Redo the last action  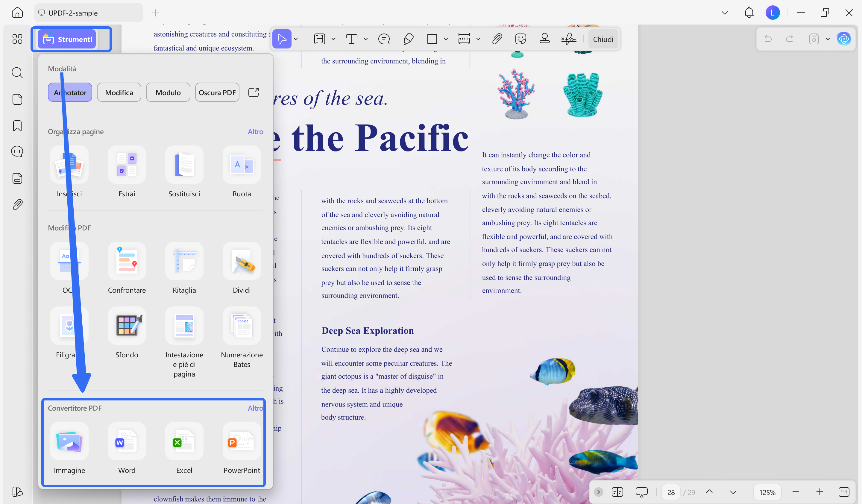(x=790, y=39)
